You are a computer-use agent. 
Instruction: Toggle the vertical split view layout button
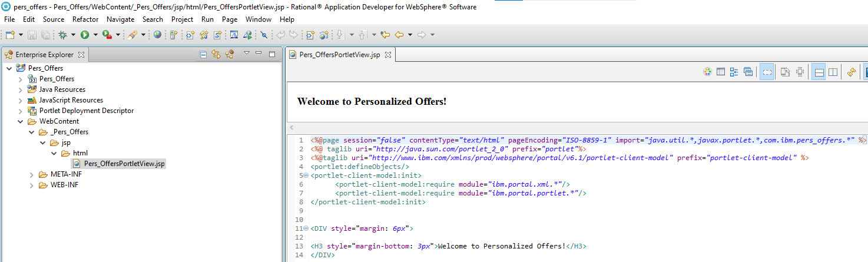[x=833, y=72]
